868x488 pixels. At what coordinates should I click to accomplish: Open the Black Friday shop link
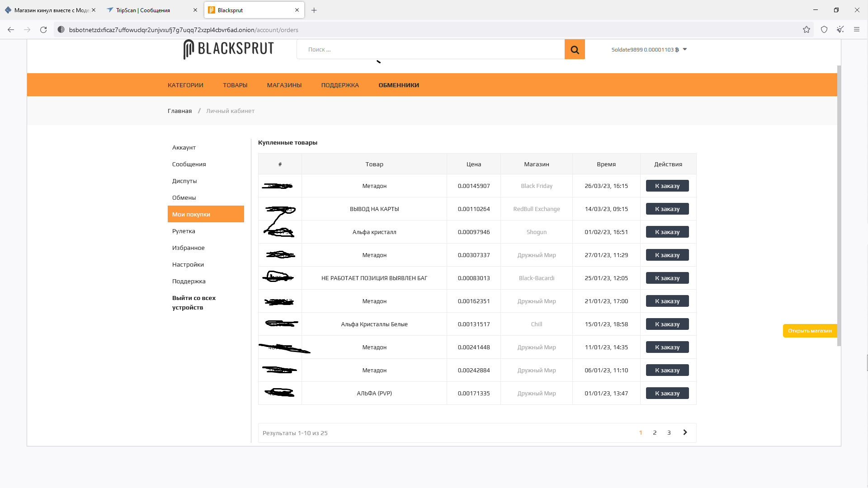tap(537, 186)
